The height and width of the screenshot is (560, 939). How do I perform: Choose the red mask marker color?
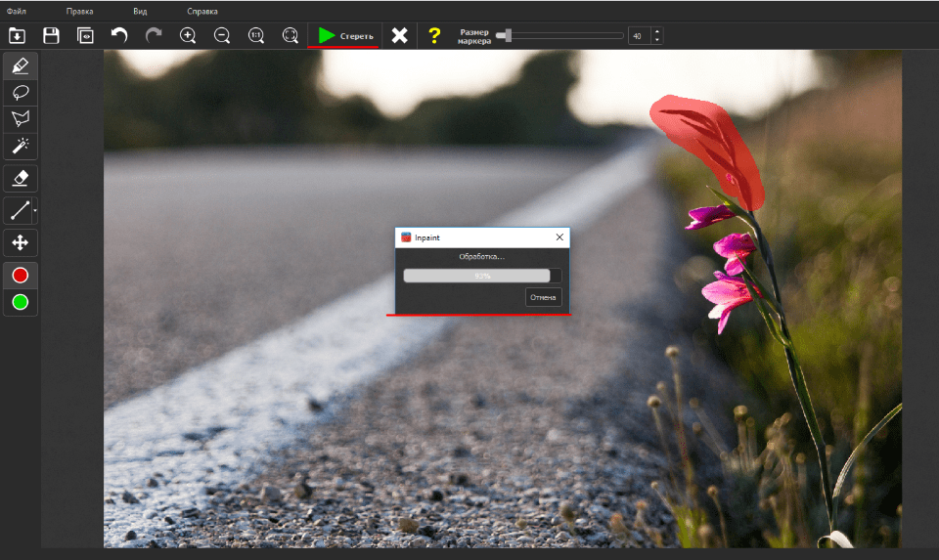click(21, 276)
